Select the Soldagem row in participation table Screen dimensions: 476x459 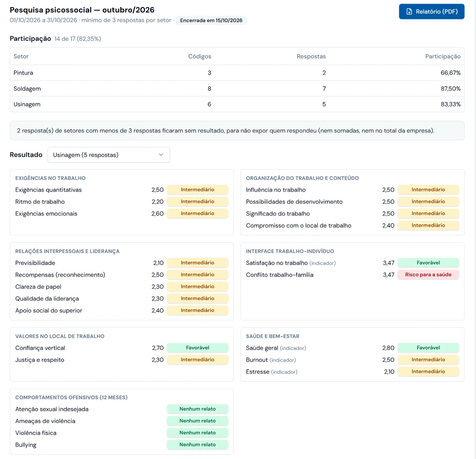click(x=237, y=88)
